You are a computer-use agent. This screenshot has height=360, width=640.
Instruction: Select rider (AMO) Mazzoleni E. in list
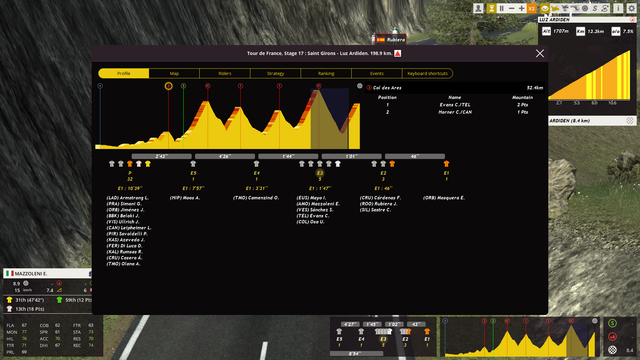click(x=318, y=204)
